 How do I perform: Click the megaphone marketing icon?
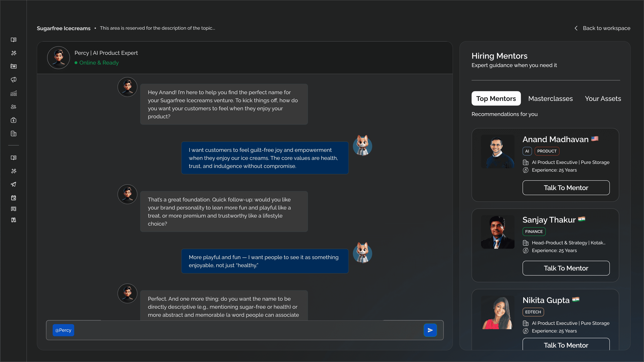[x=13, y=80]
